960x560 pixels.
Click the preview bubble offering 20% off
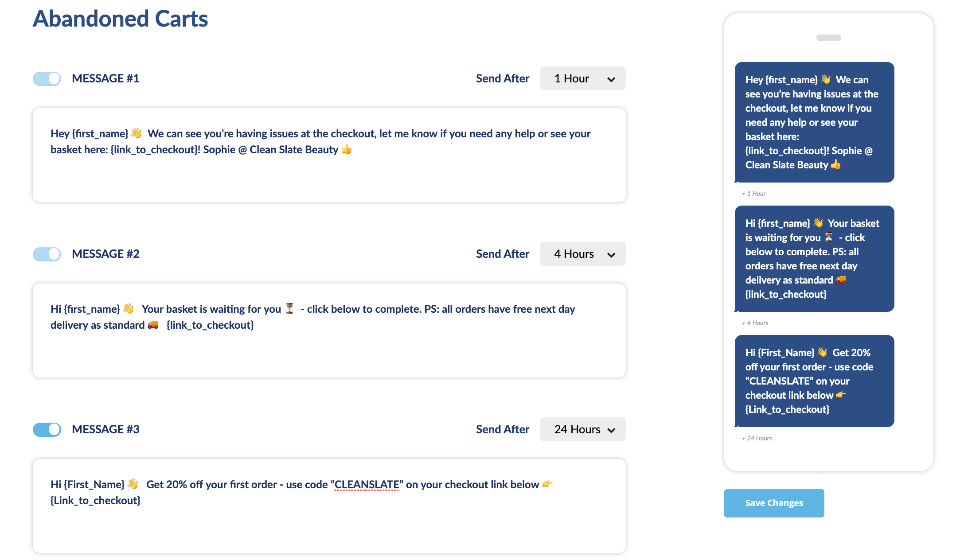coord(814,381)
